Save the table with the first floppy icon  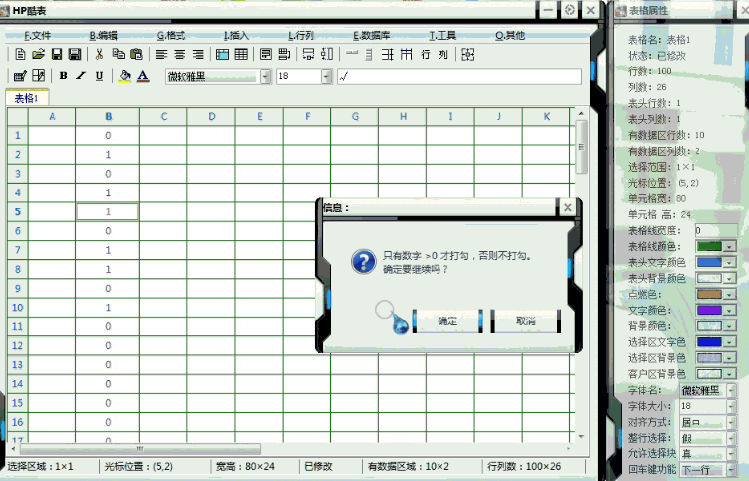tap(56, 54)
